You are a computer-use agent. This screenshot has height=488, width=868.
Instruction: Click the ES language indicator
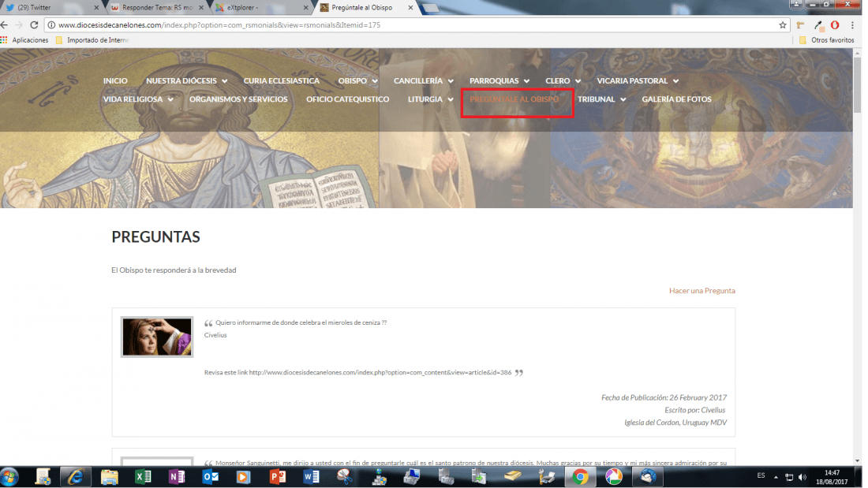761,476
